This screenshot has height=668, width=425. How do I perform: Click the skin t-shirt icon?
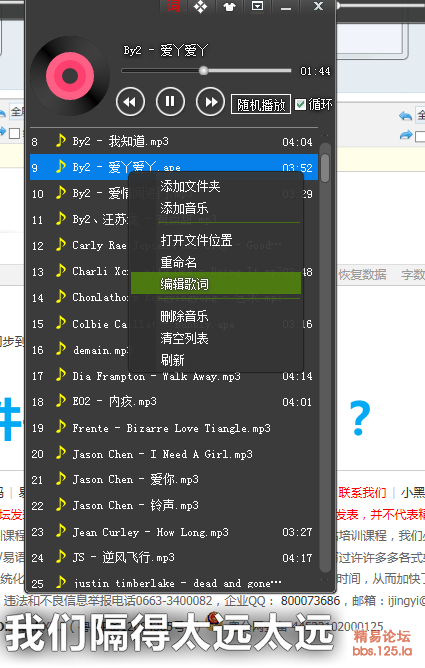point(229,6)
